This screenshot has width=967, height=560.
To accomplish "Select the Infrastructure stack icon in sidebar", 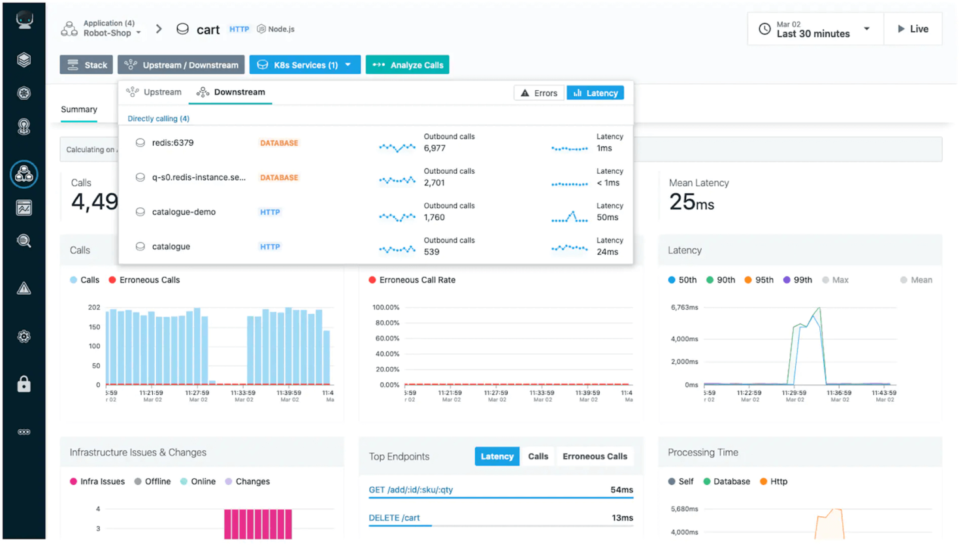I will coord(24,59).
